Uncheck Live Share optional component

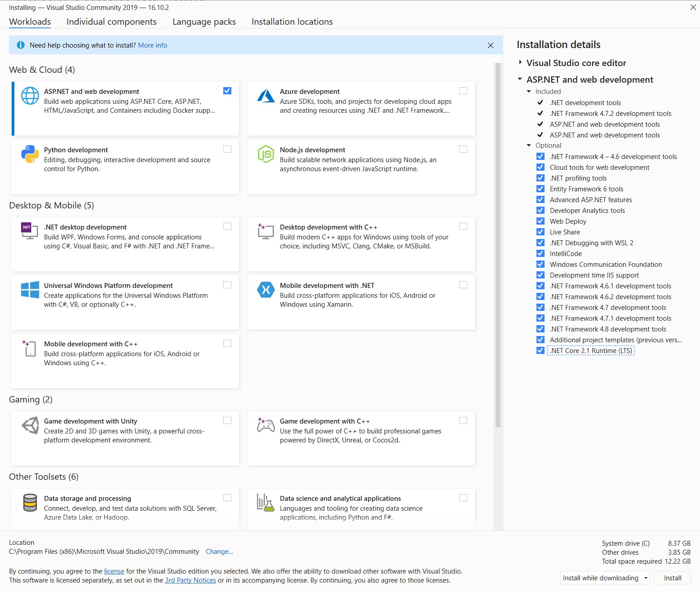[541, 232]
